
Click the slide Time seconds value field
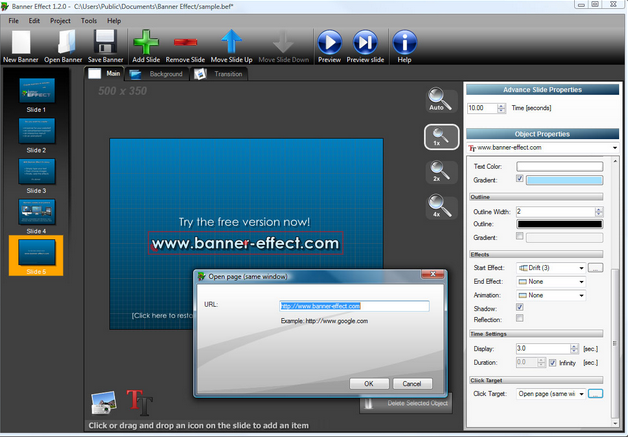tap(482, 108)
